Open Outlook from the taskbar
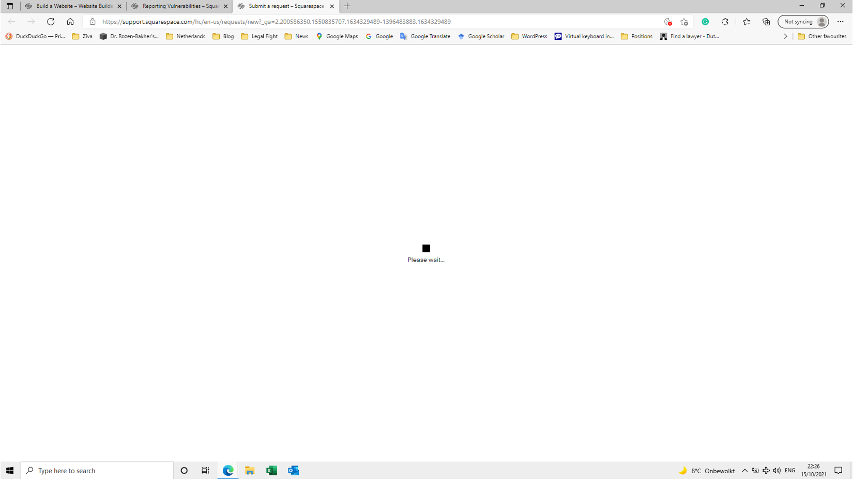 (293, 470)
